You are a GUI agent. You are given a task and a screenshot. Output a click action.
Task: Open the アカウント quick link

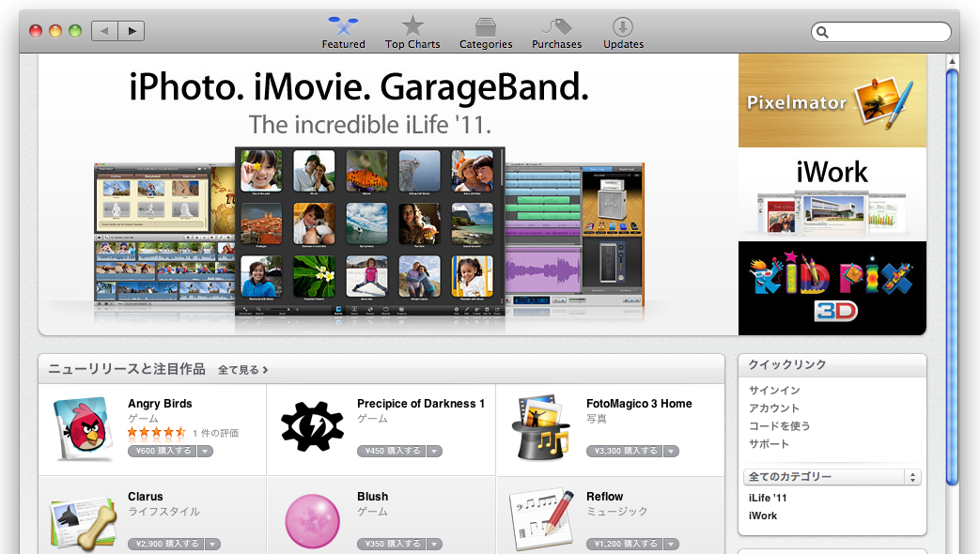tap(773, 408)
